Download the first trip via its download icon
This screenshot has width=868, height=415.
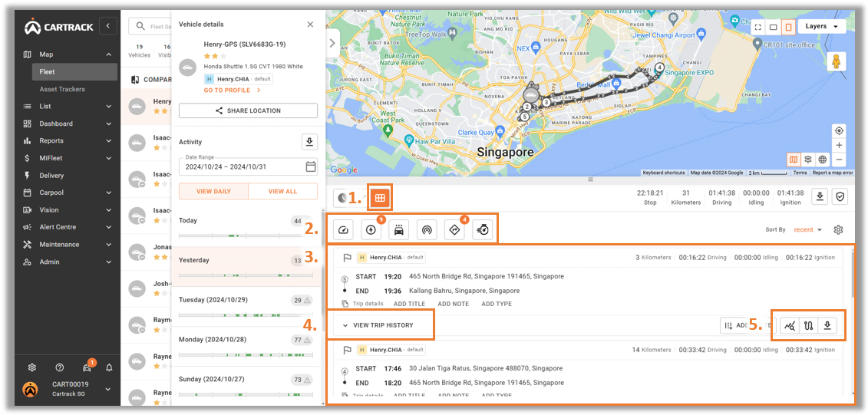tap(827, 325)
